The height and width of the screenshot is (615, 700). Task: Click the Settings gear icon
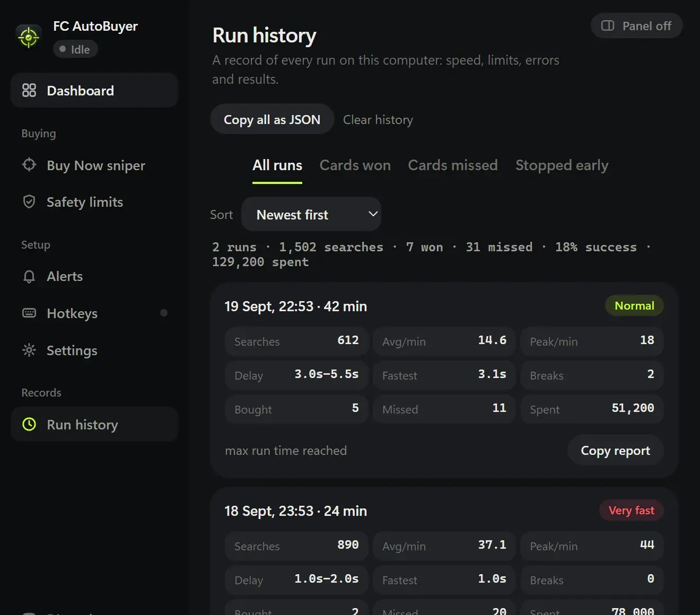tap(29, 350)
